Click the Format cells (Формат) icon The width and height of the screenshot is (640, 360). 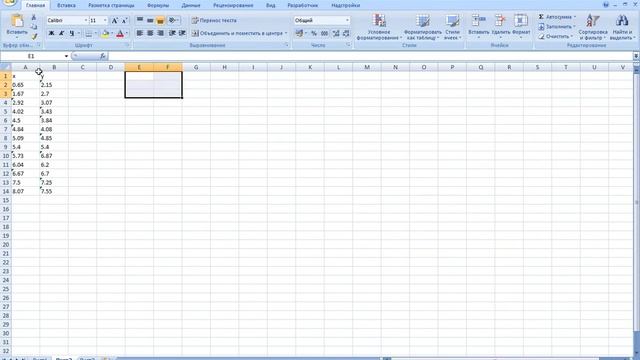click(521, 20)
